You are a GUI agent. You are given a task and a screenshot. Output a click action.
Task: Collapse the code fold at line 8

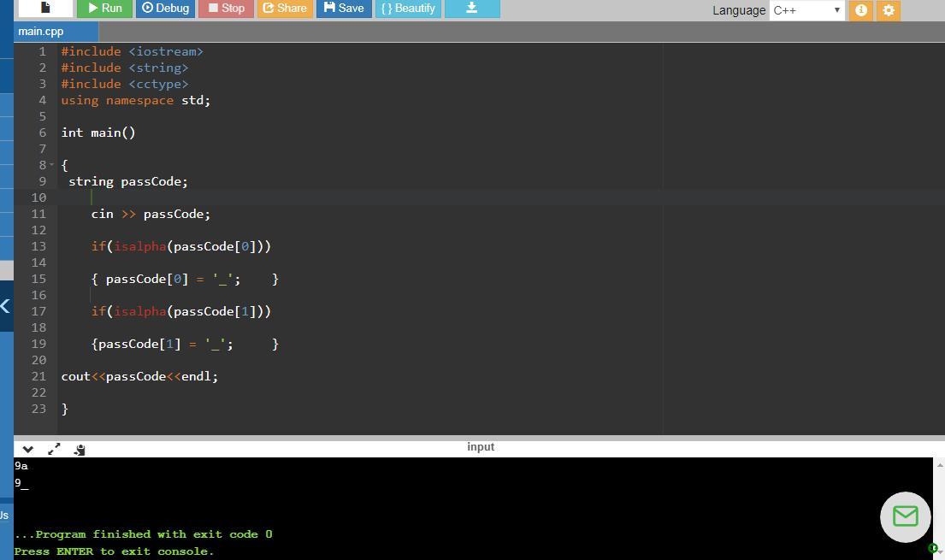click(52, 164)
